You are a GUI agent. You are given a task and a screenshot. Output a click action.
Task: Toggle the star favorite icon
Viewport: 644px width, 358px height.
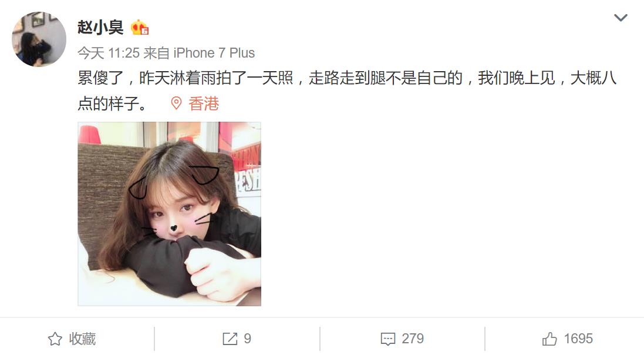click(x=55, y=339)
